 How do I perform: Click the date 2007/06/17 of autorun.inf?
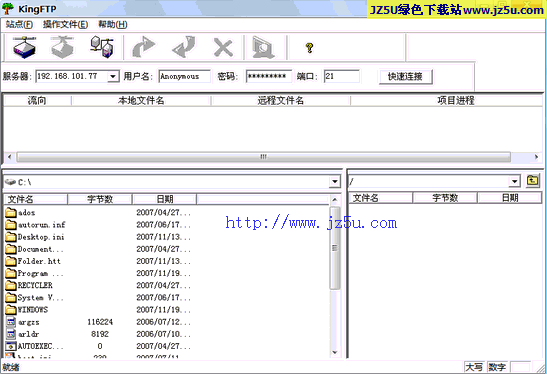click(163, 224)
